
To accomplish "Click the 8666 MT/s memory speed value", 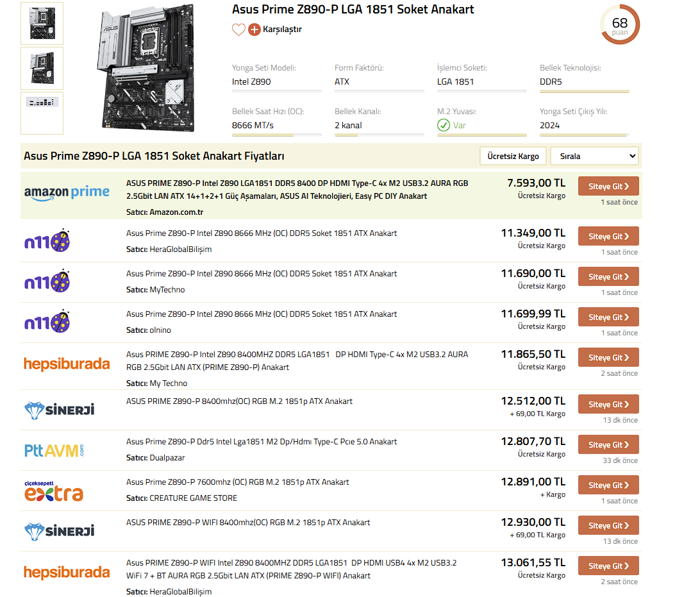I will coord(253,126).
